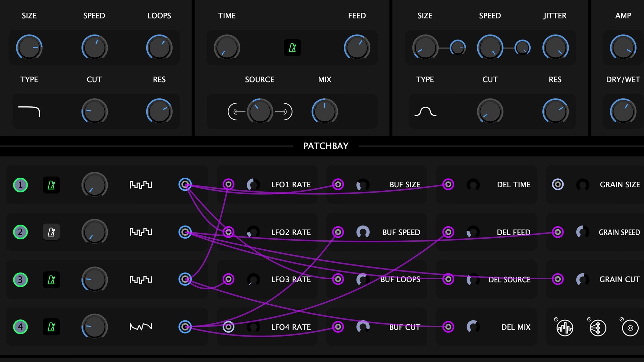Clear all patch cables icon
Viewport: 644px width, 362px height.
click(x=597, y=327)
